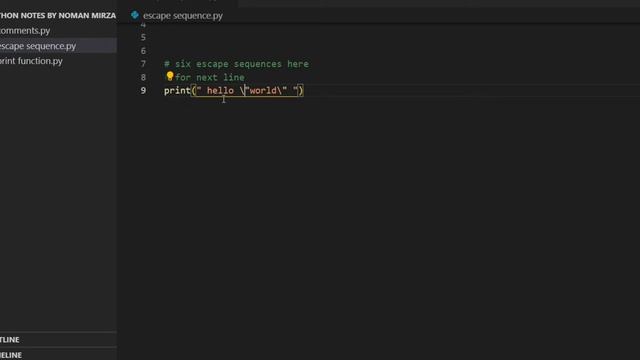Screen dimensions: 640x360
Task: Place cursor in the word "hello" in the string
Action: coord(220,91)
